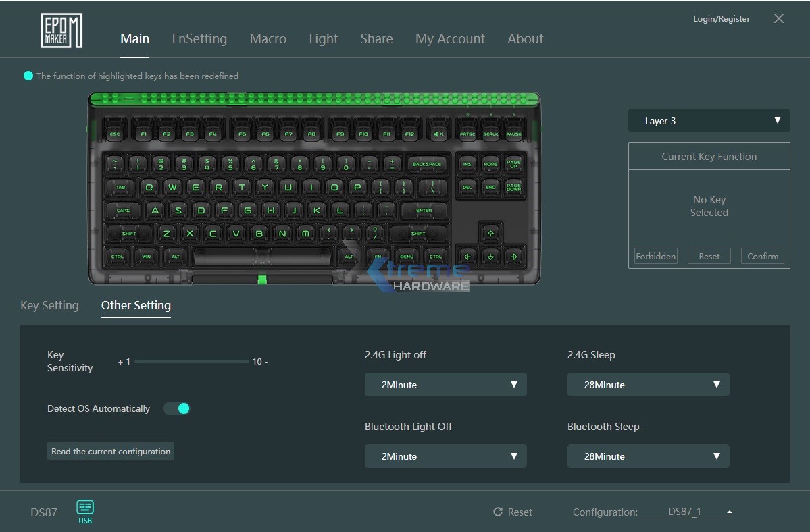Go to the Light tab
Viewport: 810px width, 532px height.
pyautogui.click(x=323, y=38)
